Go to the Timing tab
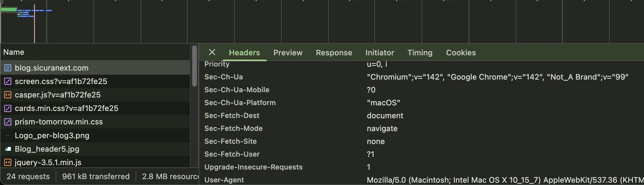The height and width of the screenshot is (185, 644). click(x=420, y=53)
